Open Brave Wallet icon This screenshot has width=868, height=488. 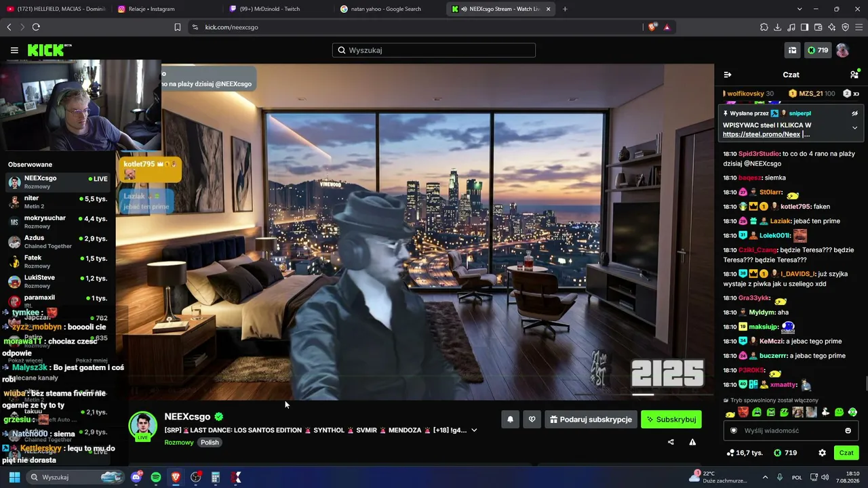pyautogui.click(x=818, y=27)
